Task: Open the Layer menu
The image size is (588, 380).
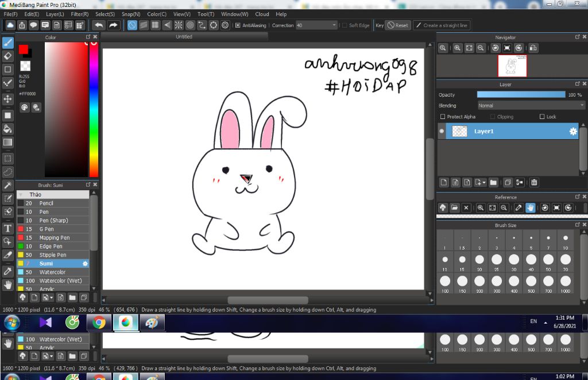Action: pyautogui.click(x=55, y=14)
